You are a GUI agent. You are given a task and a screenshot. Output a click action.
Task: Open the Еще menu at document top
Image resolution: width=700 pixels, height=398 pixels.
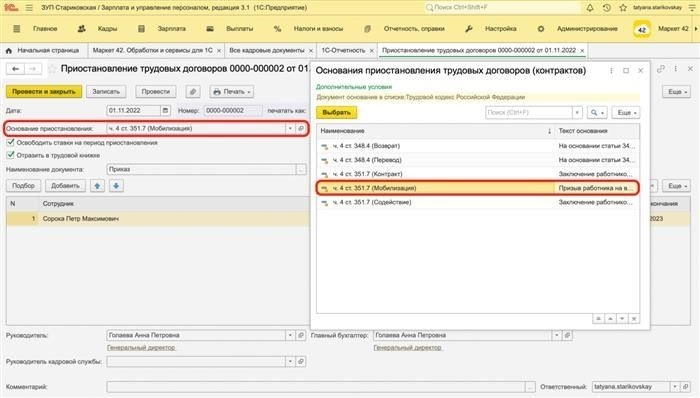point(676,91)
